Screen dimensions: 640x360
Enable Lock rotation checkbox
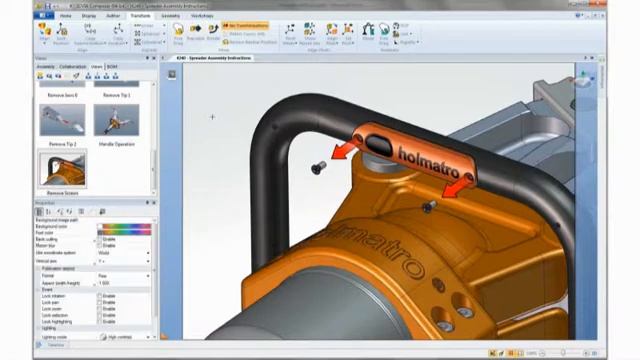tap(100, 296)
